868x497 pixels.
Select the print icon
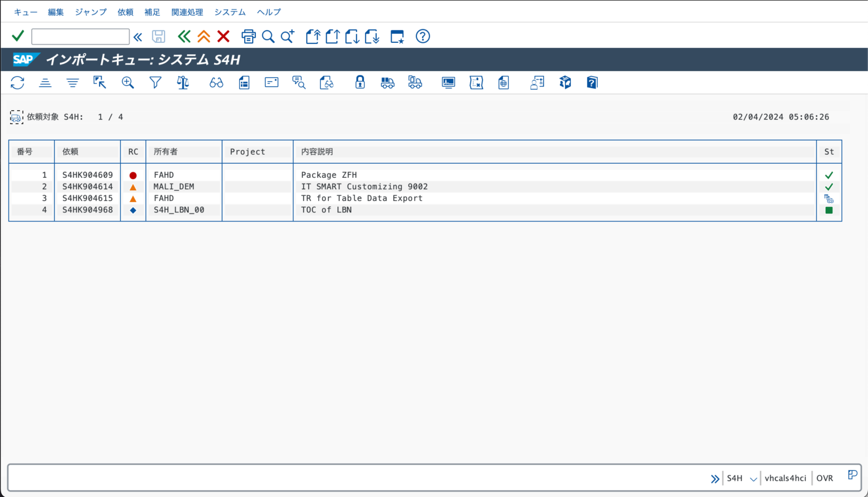click(249, 36)
